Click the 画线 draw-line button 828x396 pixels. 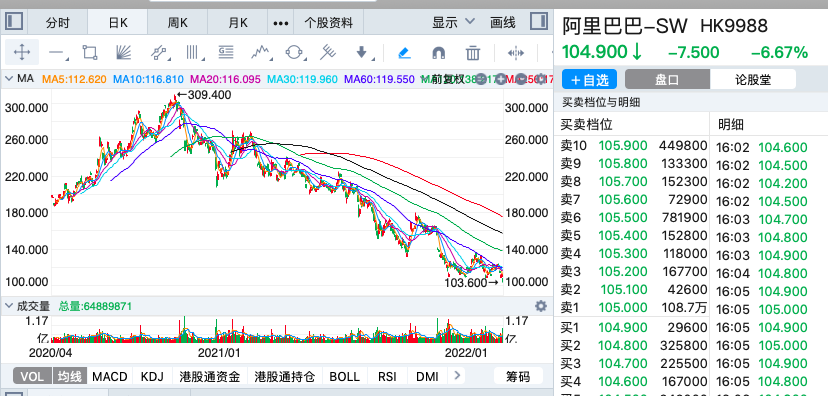click(x=503, y=23)
